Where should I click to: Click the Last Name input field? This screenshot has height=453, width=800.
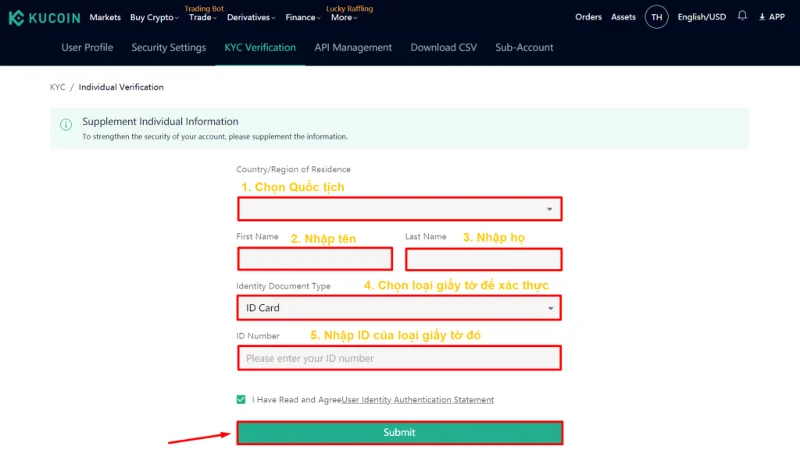pos(484,259)
